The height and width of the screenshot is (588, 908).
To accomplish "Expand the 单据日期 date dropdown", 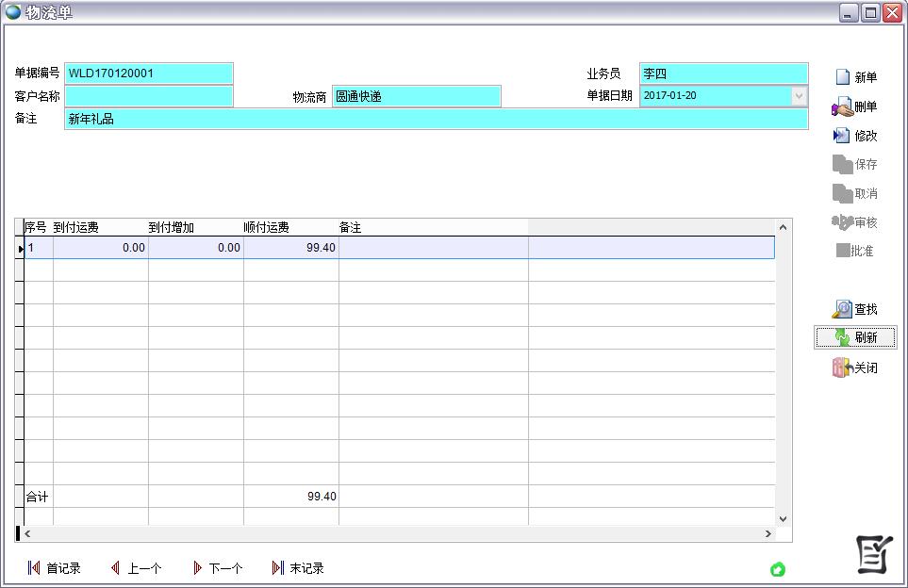I will [799, 96].
